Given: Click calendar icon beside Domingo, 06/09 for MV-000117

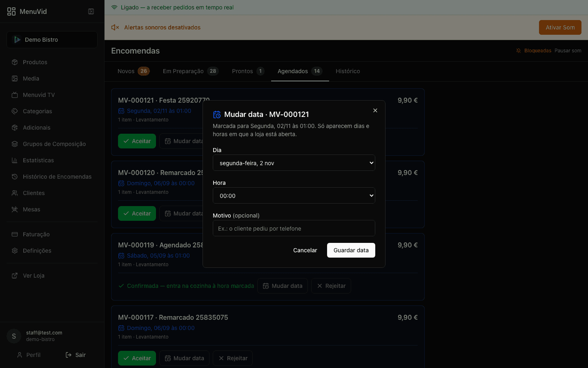Looking at the screenshot, I should (x=121, y=328).
